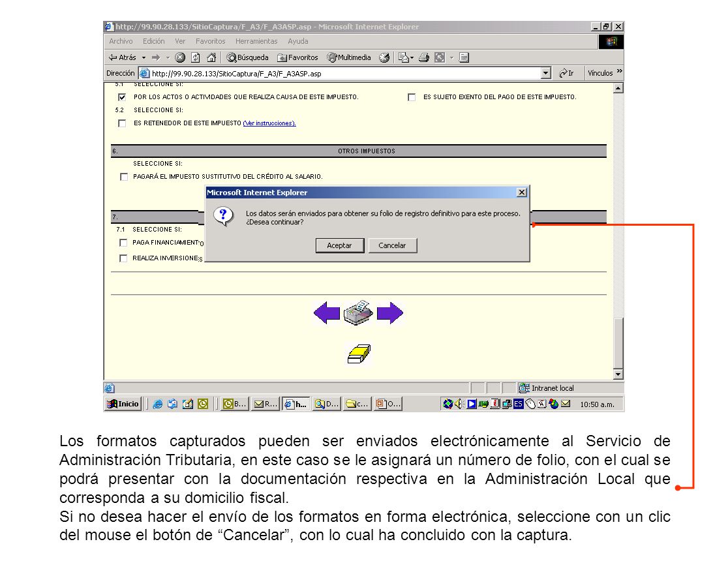
Task: Open the Favoritos toolbar button
Action: (x=297, y=57)
